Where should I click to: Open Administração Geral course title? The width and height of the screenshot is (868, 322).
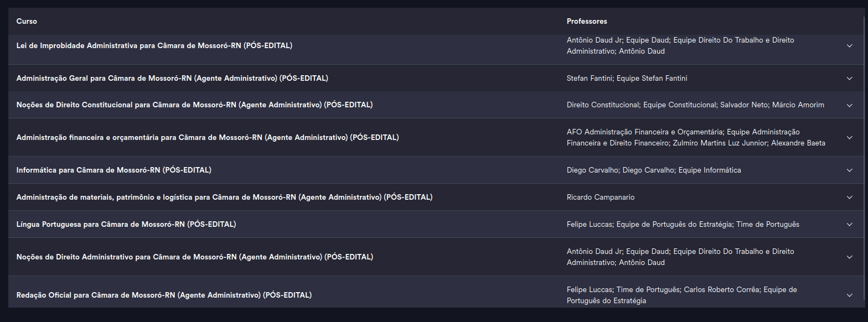point(172,78)
